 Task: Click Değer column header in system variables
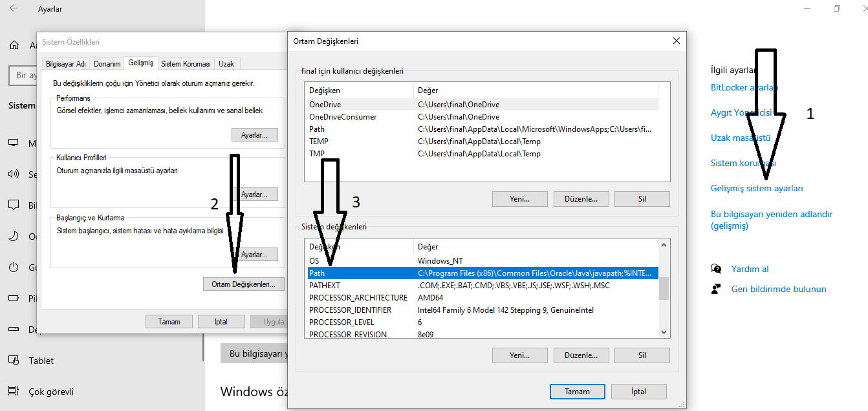tap(536, 247)
